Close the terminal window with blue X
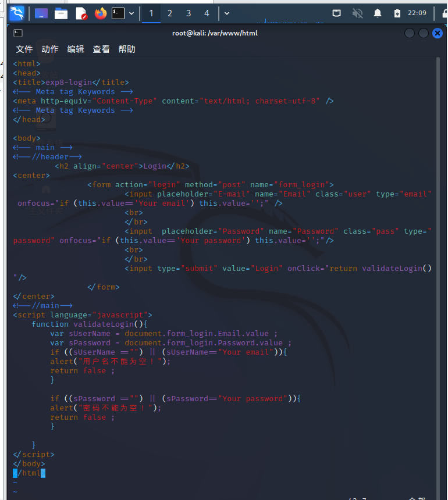This screenshot has height=500, width=448. (438, 33)
